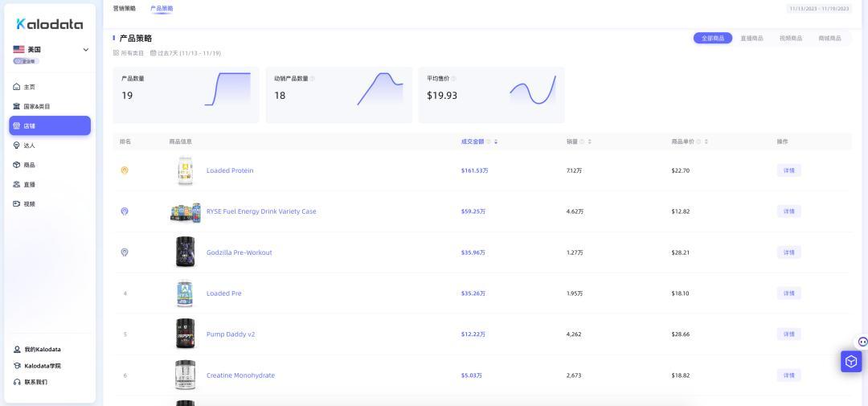Click the rank medal for RYSE Fuel
868x406 pixels.
point(125,211)
